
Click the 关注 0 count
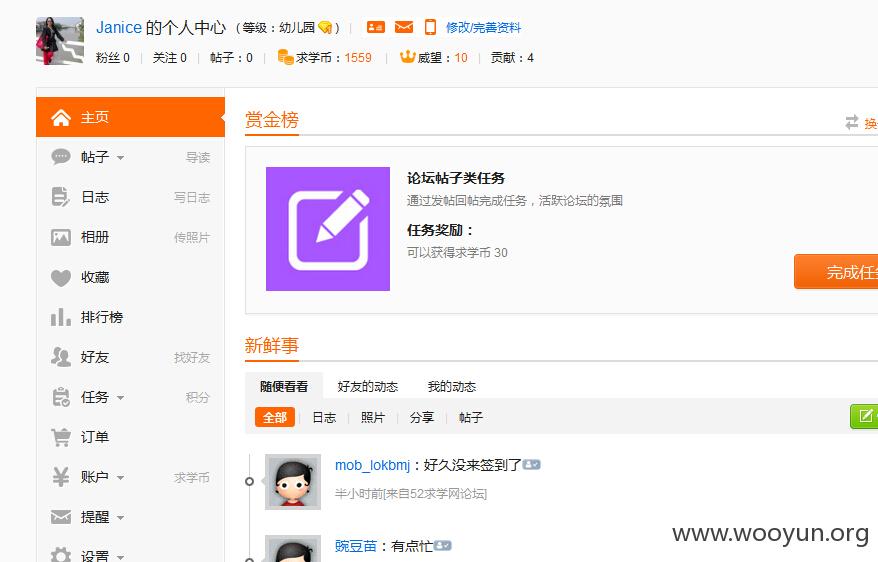pos(170,58)
